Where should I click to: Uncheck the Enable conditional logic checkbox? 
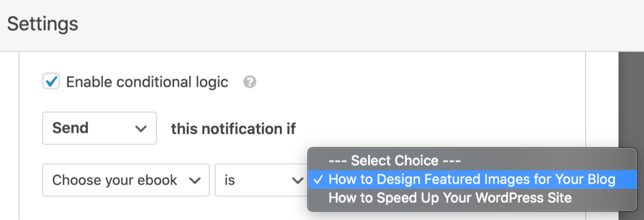click(x=51, y=82)
